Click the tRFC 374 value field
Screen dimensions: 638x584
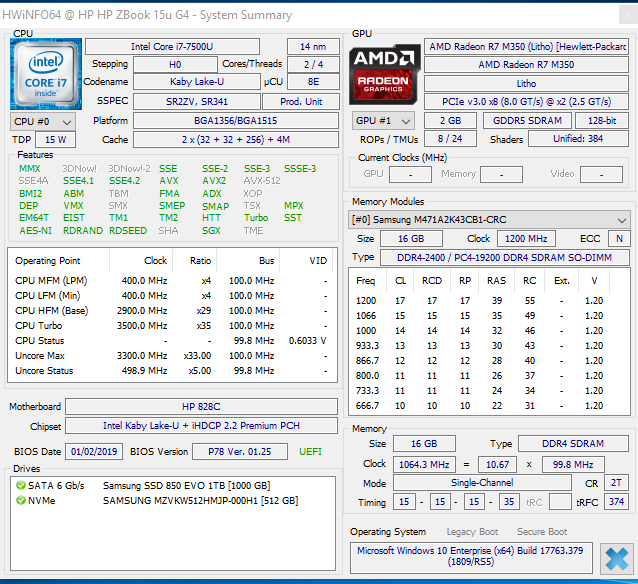616,502
